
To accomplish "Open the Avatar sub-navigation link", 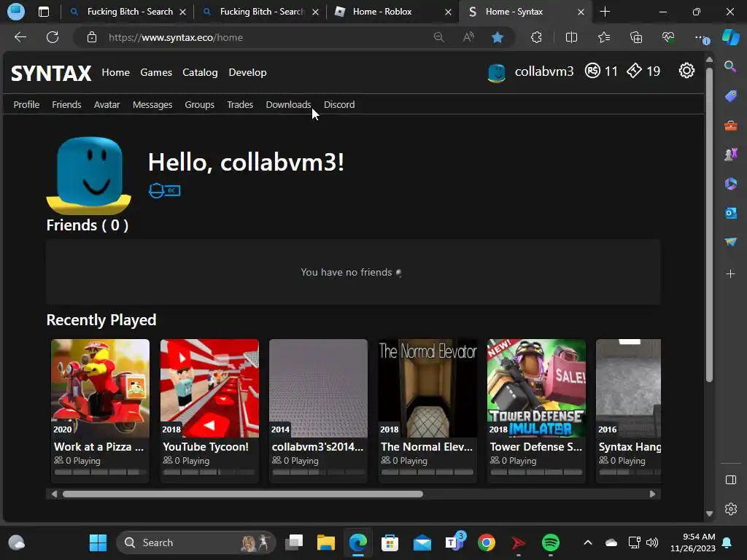I will (107, 105).
